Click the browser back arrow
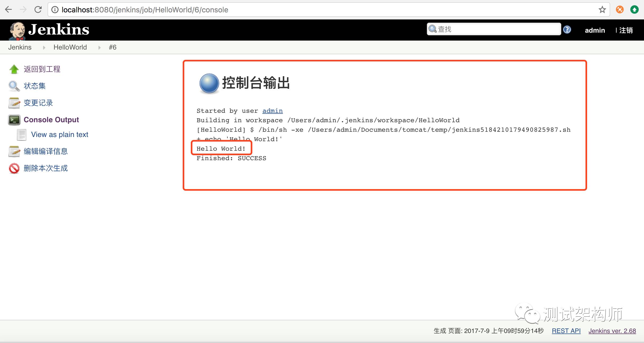The width and height of the screenshot is (644, 343). click(8, 10)
